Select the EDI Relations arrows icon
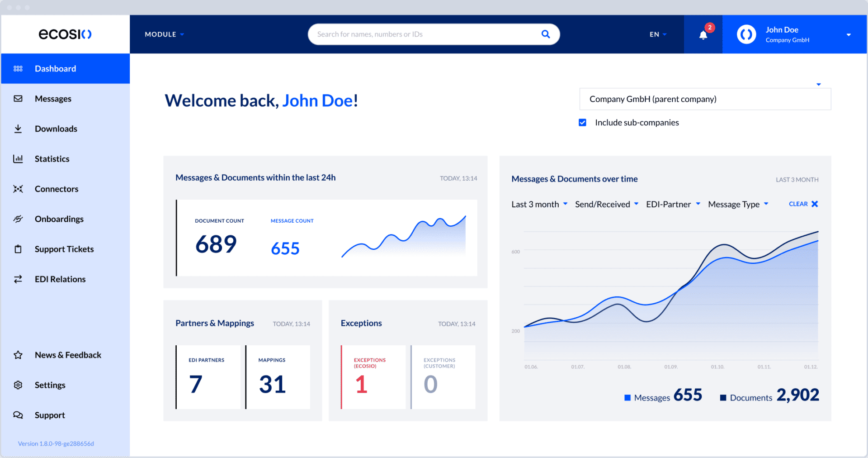The height and width of the screenshot is (458, 868). (x=18, y=279)
